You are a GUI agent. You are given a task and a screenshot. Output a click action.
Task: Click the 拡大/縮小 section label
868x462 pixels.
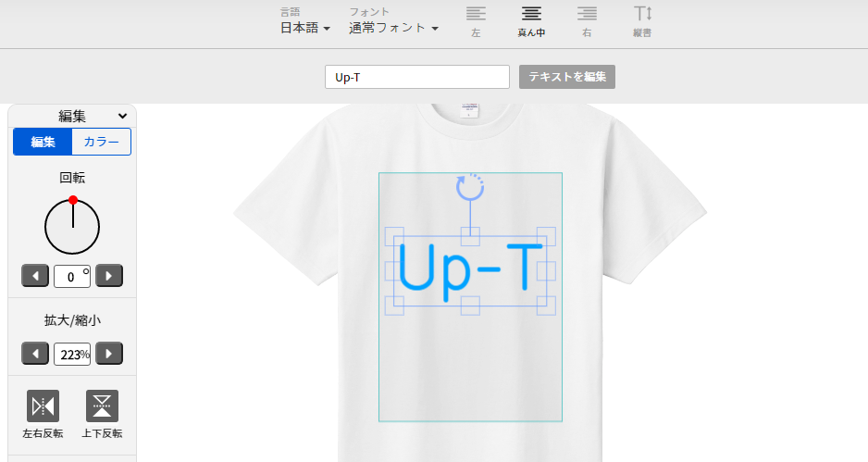72,320
